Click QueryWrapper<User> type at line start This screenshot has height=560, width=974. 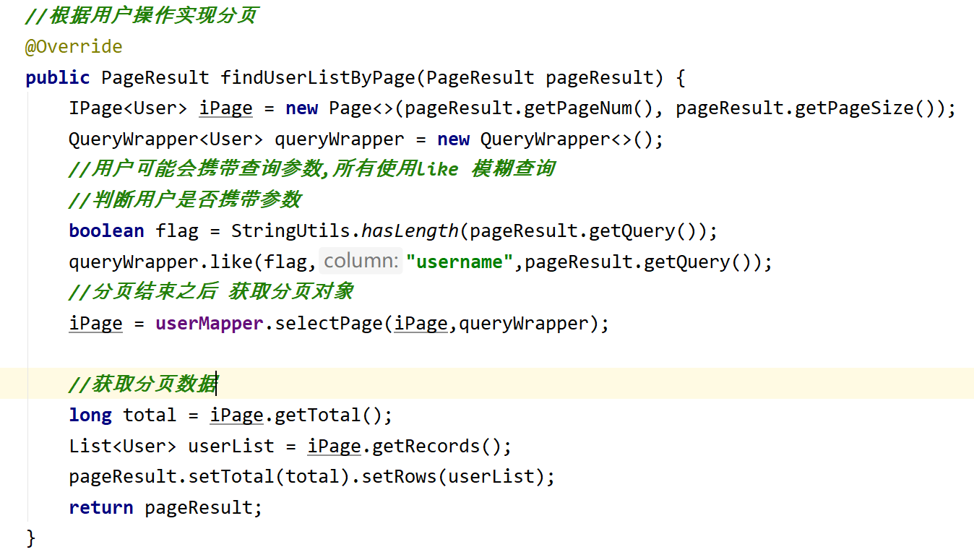166,139
